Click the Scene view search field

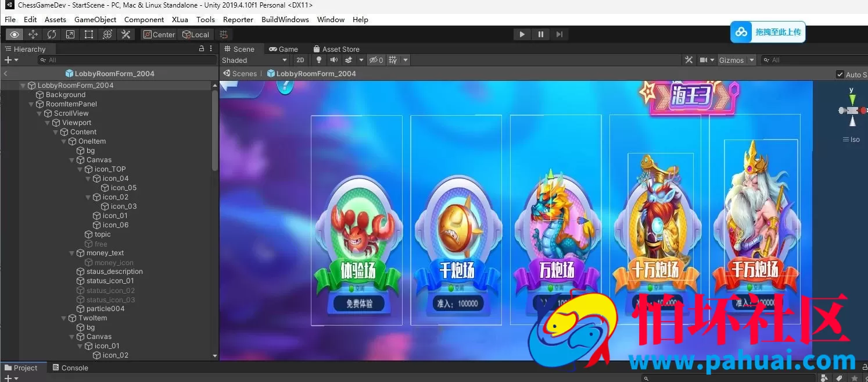point(814,60)
